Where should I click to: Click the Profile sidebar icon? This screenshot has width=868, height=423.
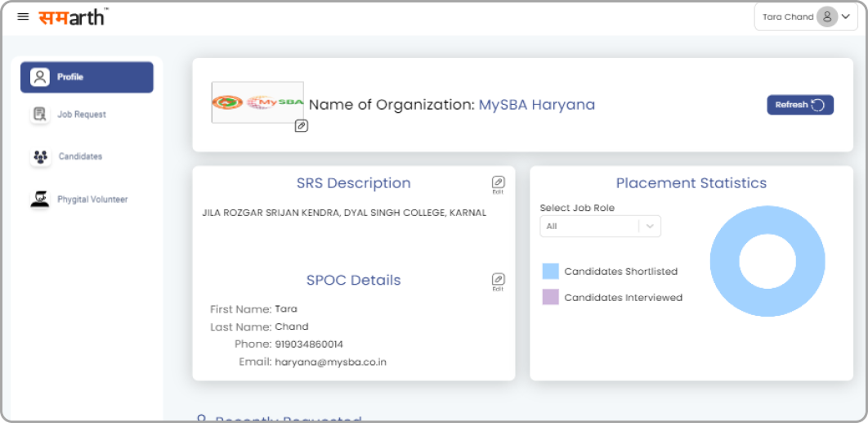[x=39, y=77]
